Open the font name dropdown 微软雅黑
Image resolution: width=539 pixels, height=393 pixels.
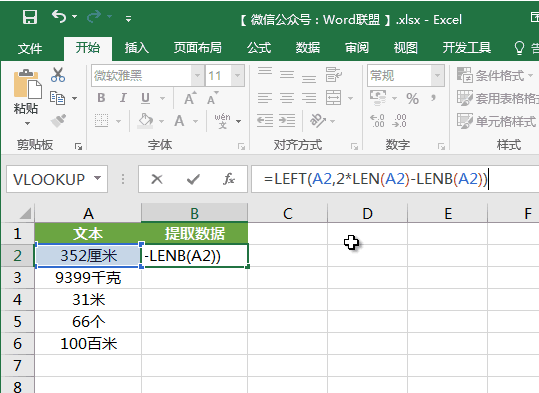(197, 75)
